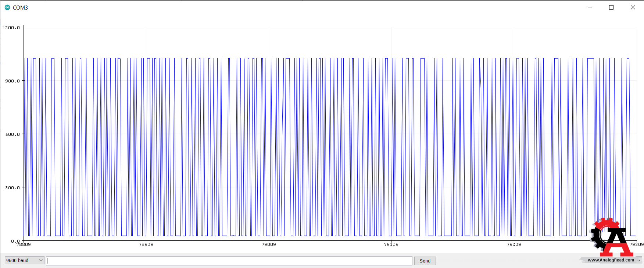Image resolution: width=644 pixels, height=268 pixels.
Task: Click the 79209 X-axis label
Action: pos(514,244)
